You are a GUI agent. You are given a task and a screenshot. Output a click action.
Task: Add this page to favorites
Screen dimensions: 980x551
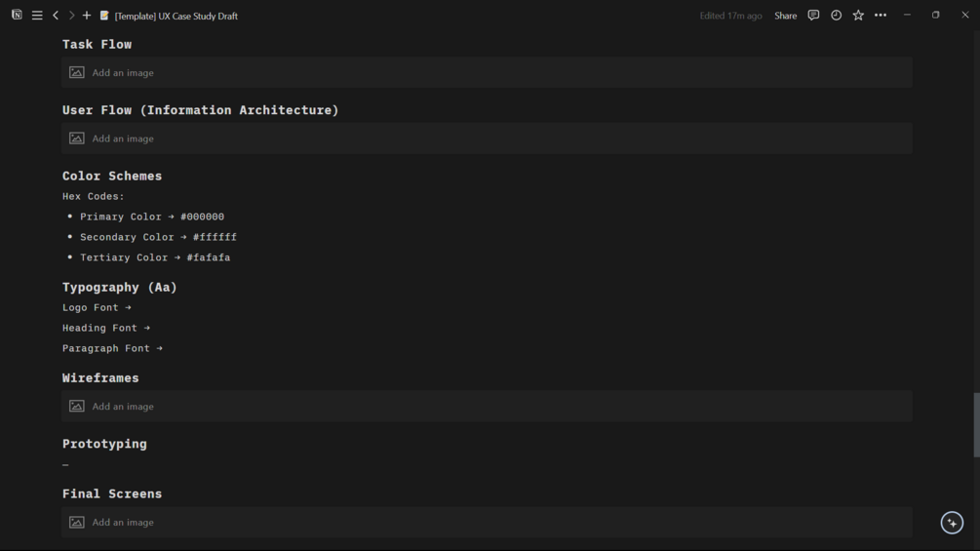[x=858, y=16]
